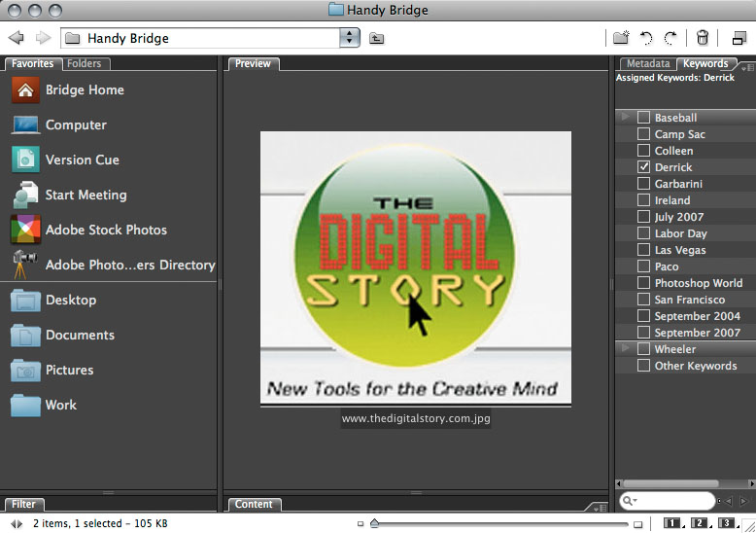The width and height of the screenshot is (756, 533).
Task: Toggle panels with bottom-left arrows icon
Action: pyautogui.click(x=17, y=523)
